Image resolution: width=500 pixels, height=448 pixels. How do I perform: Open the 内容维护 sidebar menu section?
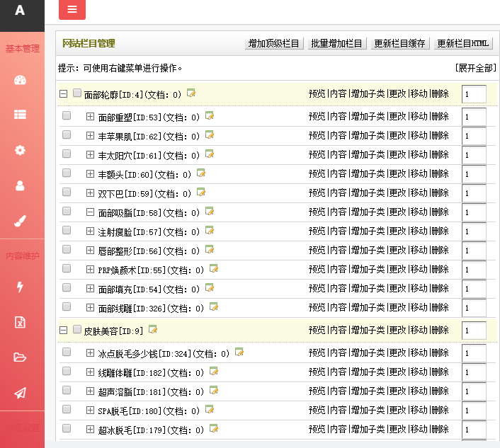22,255
